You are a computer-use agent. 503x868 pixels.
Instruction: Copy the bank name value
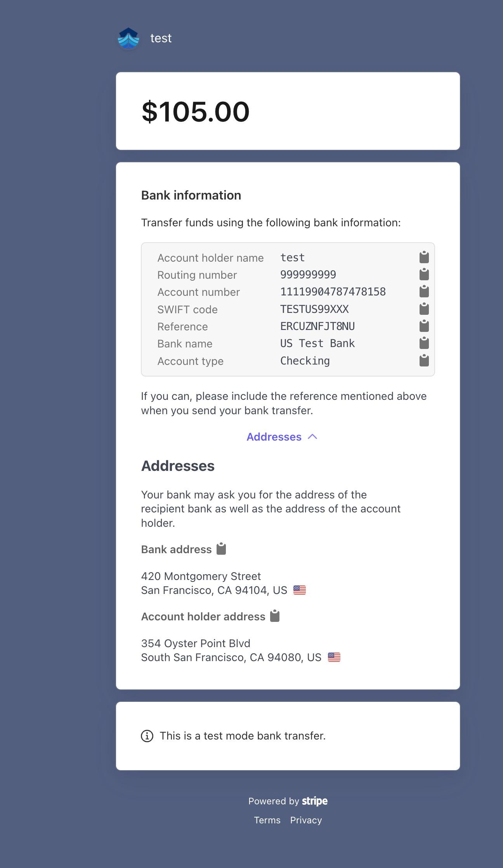pos(424,343)
